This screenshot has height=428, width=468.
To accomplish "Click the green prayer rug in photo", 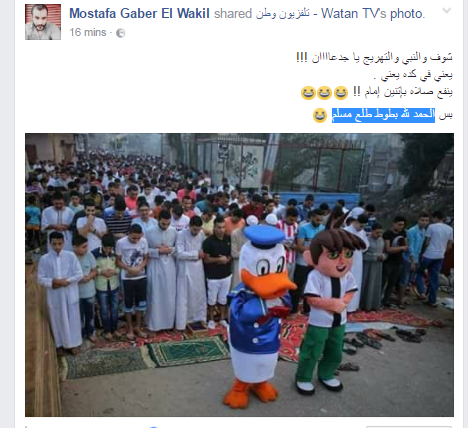I will click(188, 351).
